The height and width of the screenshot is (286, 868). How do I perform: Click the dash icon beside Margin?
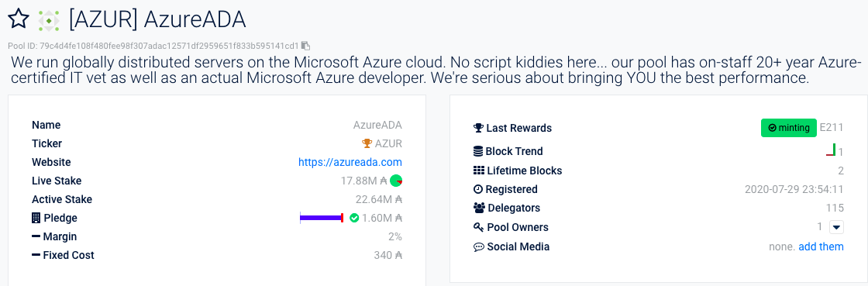pos(36,236)
